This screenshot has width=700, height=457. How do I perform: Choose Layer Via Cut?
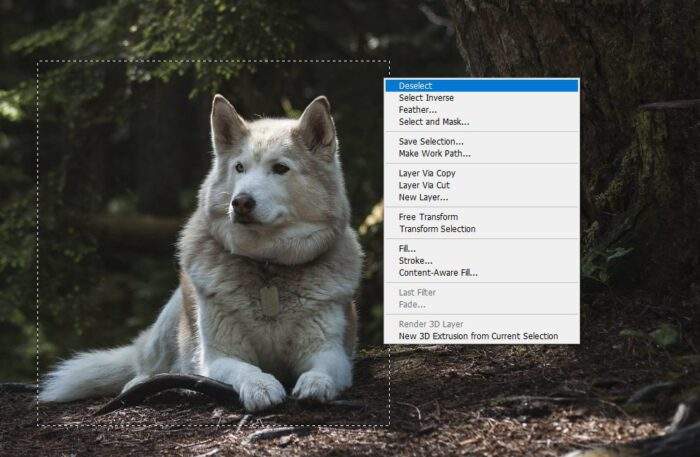[x=482, y=185]
